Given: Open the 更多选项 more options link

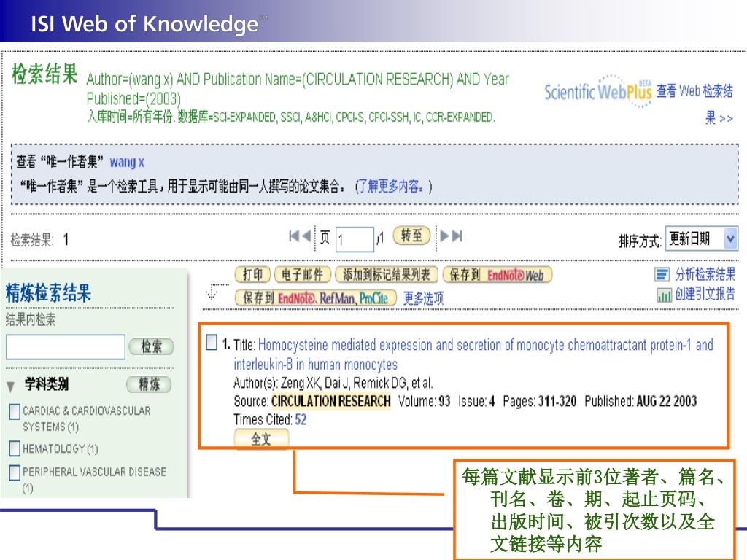Looking at the screenshot, I should coord(424,298).
